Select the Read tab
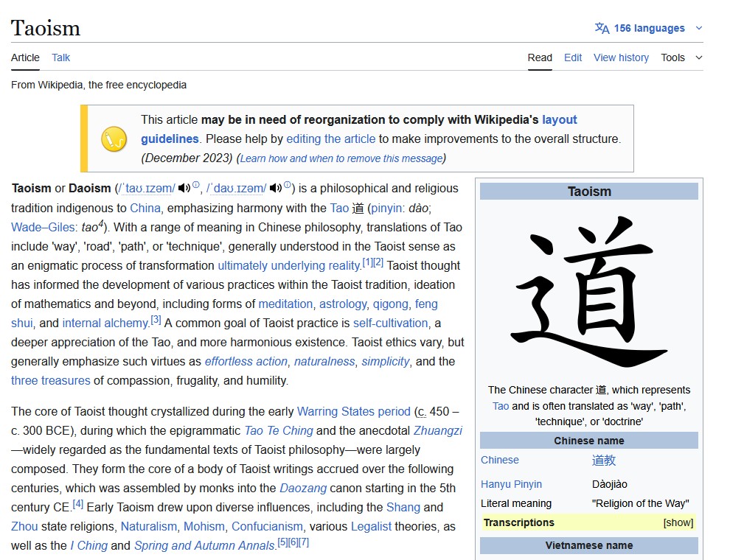Screen dimensions: 730x560 pos(540,57)
